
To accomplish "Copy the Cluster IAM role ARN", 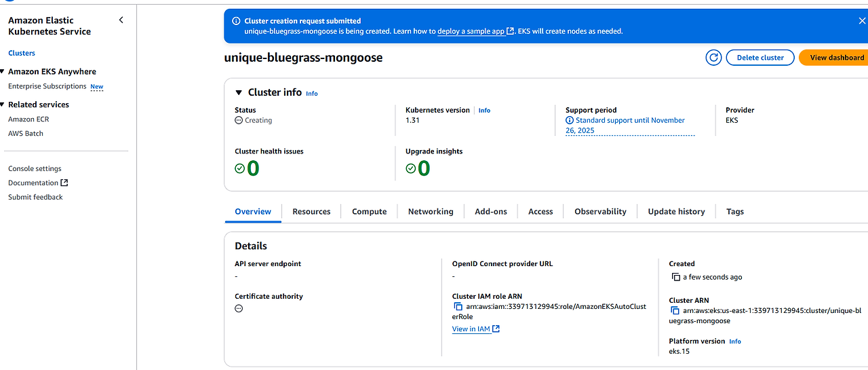I will tap(458, 306).
